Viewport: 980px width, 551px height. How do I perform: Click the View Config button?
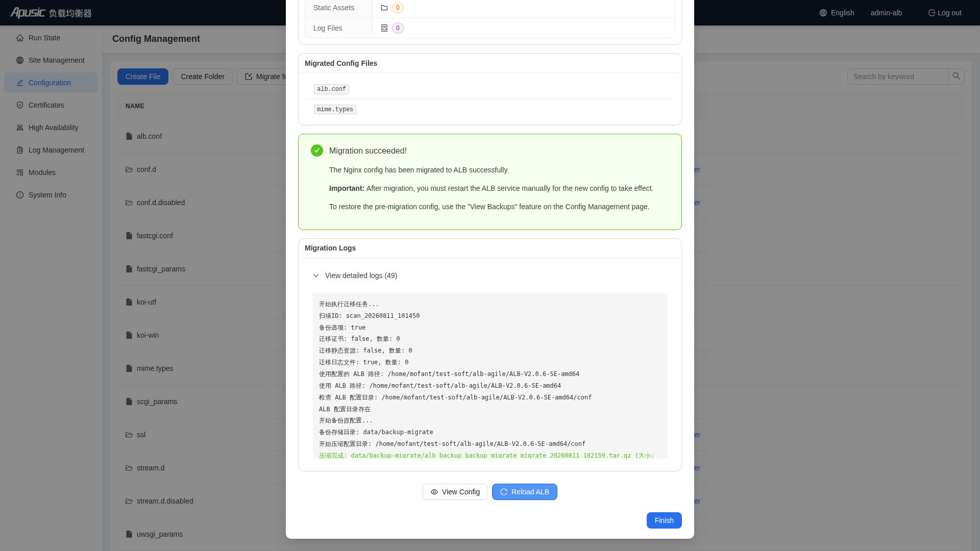(455, 492)
